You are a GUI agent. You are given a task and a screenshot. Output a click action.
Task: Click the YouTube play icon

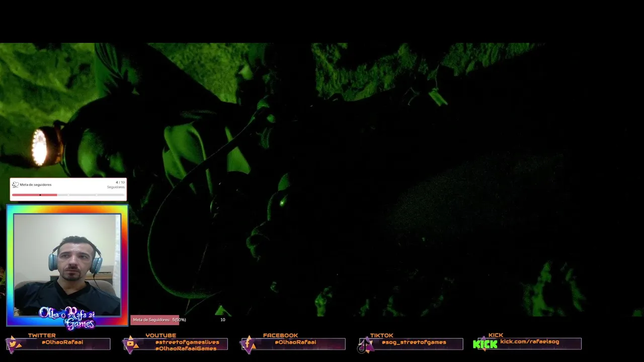pos(131,344)
